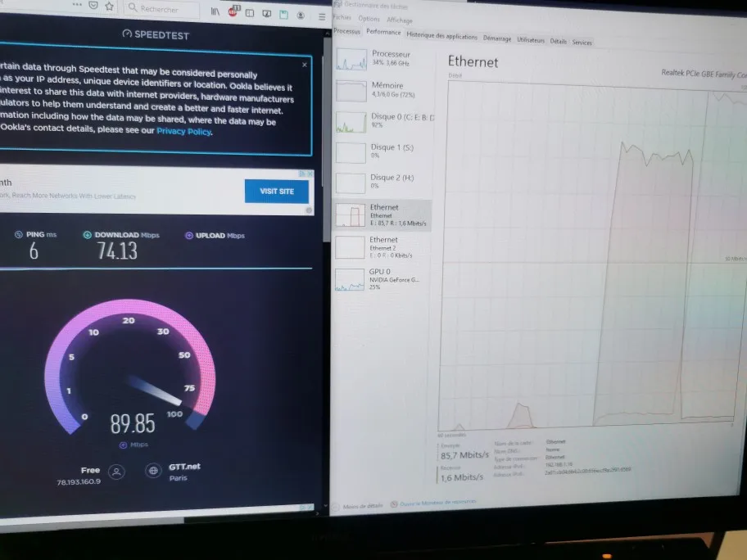Image resolution: width=747 pixels, height=560 pixels.
Task: Open the synced tabs screen icon
Action: coord(267,14)
